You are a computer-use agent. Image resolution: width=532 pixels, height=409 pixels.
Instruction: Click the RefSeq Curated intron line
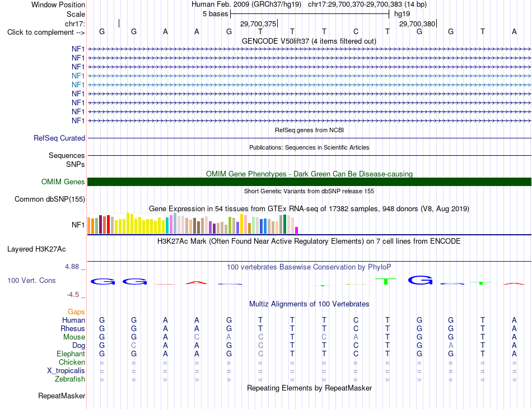(309, 138)
